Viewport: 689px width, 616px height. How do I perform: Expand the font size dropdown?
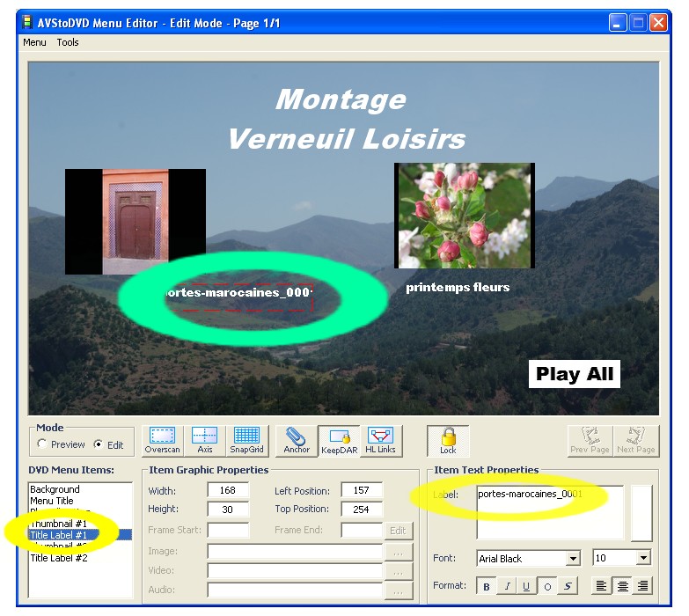(x=643, y=558)
